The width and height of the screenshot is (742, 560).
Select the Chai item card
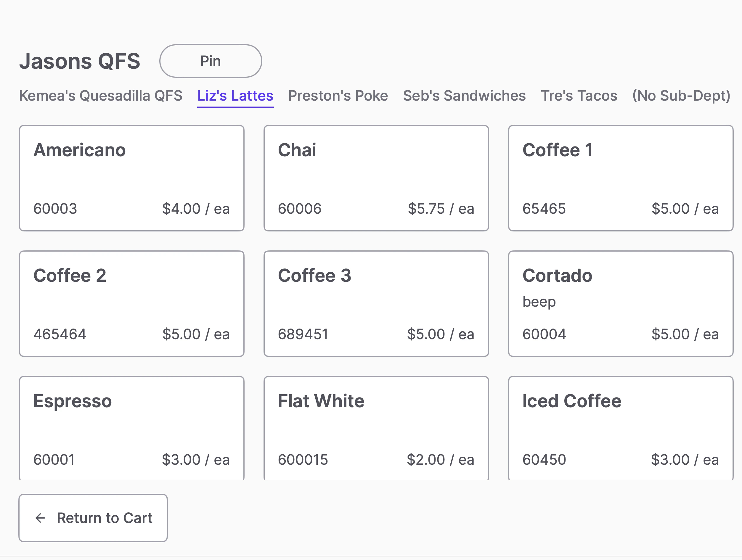coord(376,178)
